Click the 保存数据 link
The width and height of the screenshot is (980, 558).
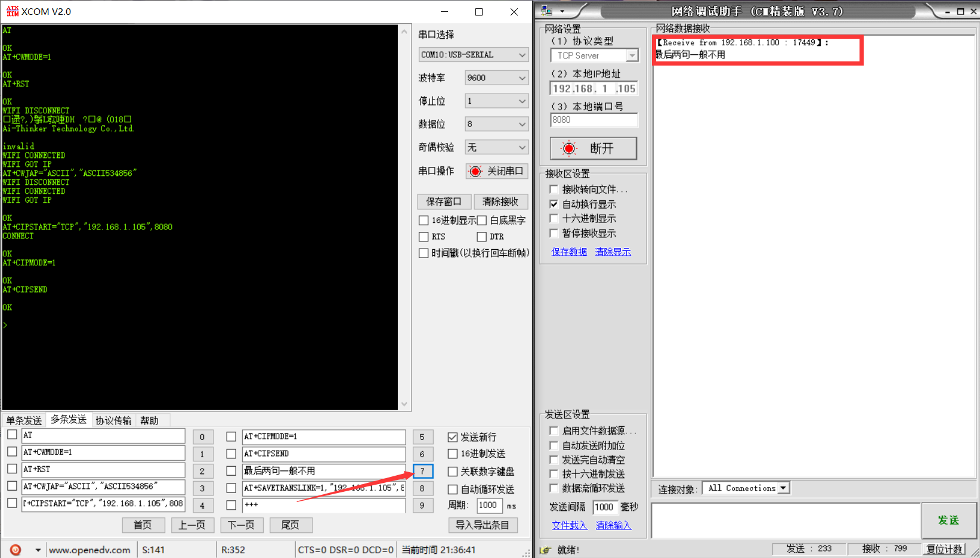point(569,252)
